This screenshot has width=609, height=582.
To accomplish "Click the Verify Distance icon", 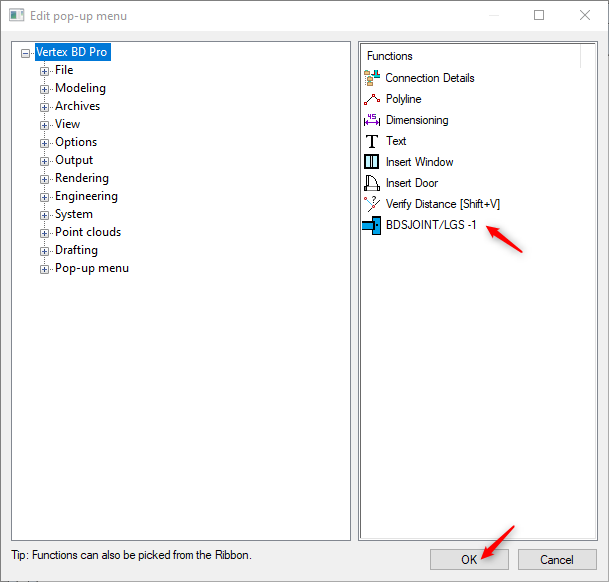I will click(x=372, y=204).
